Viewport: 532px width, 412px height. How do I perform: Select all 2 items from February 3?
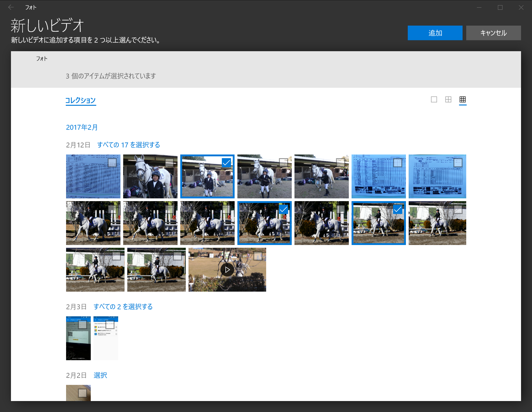tap(123, 307)
